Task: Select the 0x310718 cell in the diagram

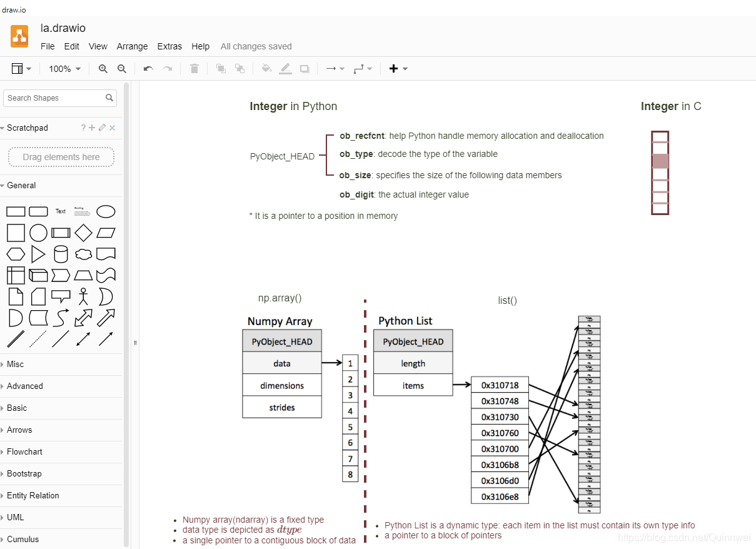Action: (500, 385)
